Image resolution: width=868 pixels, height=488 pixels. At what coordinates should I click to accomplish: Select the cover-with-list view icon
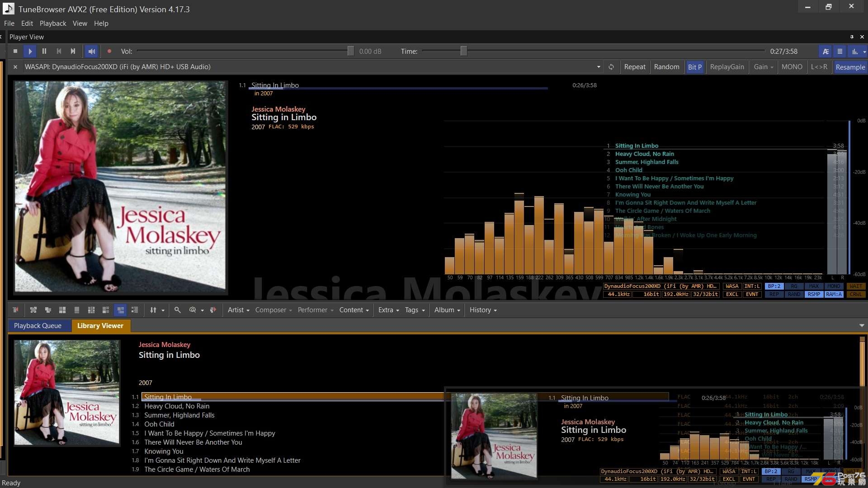[x=106, y=310]
